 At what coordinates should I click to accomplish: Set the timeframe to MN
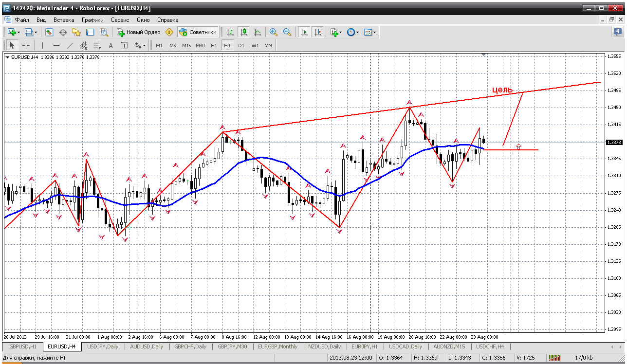[x=268, y=45]
